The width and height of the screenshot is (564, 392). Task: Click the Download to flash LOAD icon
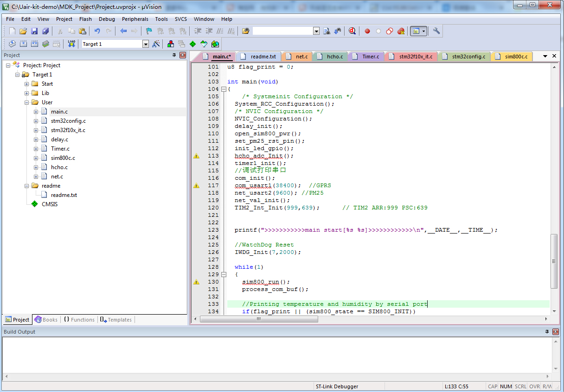click(71, 44)
